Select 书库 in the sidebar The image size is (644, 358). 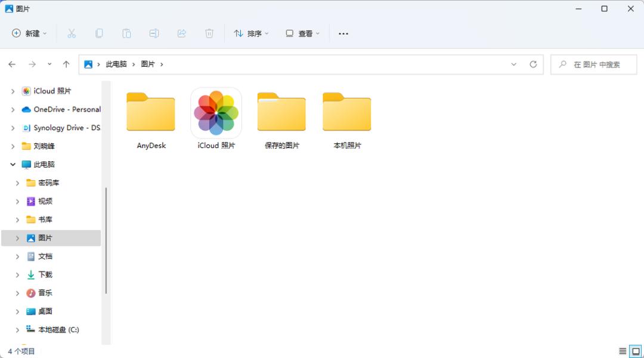click(45, 220)
